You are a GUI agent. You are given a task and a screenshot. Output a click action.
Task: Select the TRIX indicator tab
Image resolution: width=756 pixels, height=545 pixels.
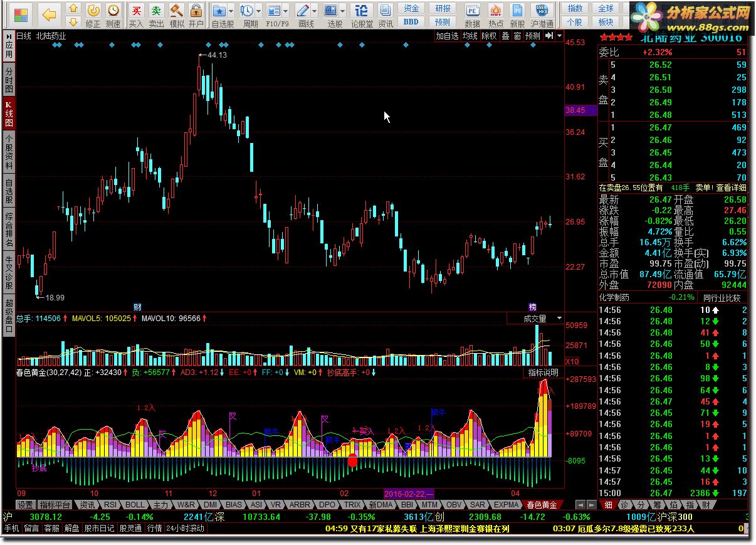coord(352,504)
